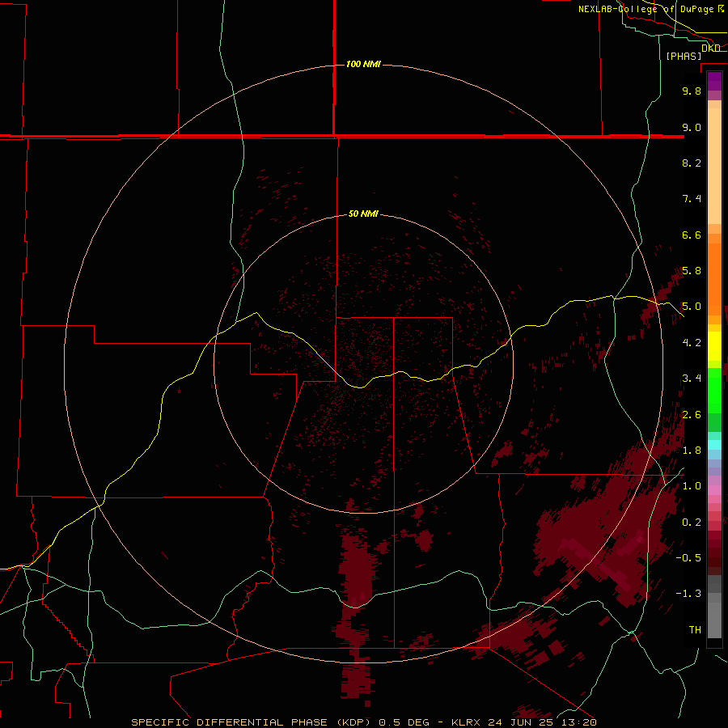The image size is (728, 728).
Task: Pick the cyan band in the color scale
Action: pos(714,445)
